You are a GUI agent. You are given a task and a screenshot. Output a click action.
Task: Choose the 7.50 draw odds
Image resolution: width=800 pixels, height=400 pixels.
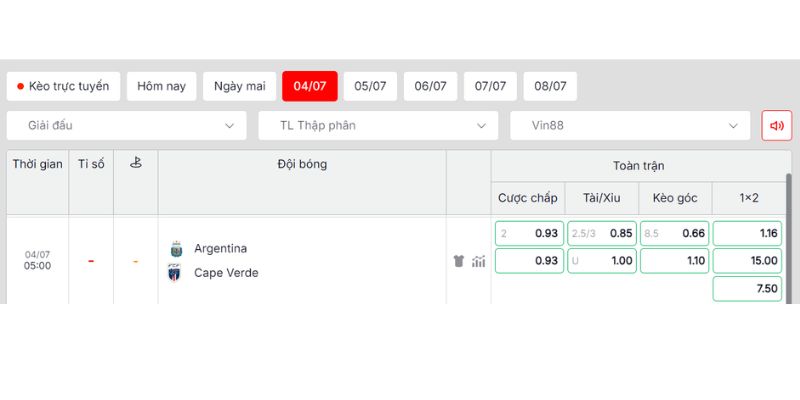pyautogui.click(x=747, y=289)
